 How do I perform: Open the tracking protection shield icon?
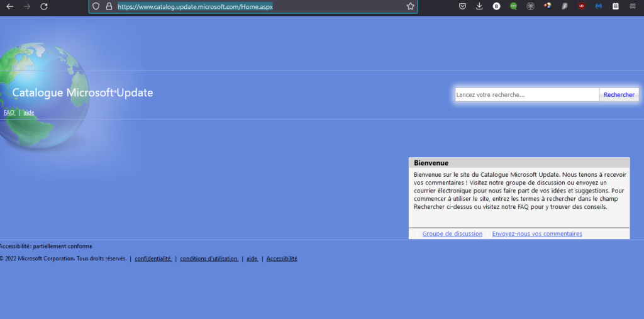click(x=96, y=6)
